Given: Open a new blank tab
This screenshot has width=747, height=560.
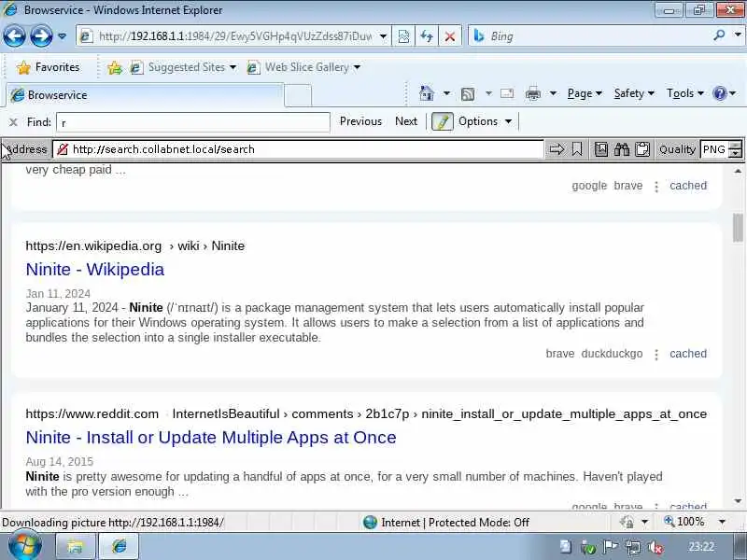Looking at the screenshot, I should pyautogui.click(x=298, y=95).
